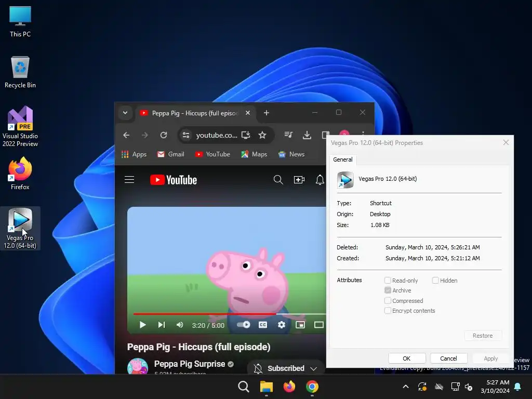
Task: Close the Peppa Pig - Hiccups tab
Action: tap(248, 113)
